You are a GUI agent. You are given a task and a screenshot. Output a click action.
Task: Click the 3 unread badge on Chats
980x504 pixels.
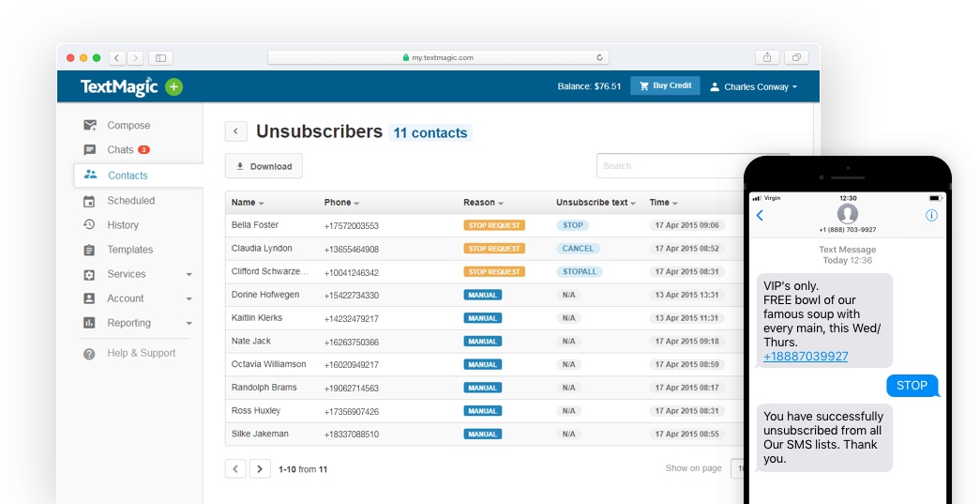click(x=143, y=150)
